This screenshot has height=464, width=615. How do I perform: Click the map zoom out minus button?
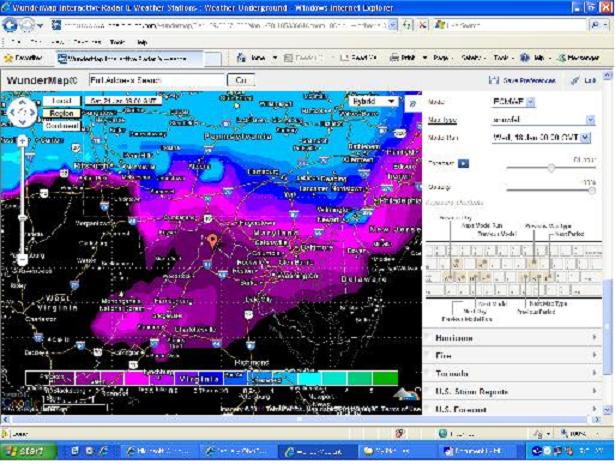22,259
